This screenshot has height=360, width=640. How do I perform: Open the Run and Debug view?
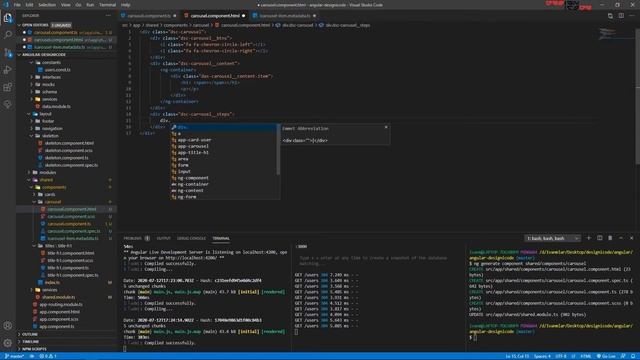[8, 70]
